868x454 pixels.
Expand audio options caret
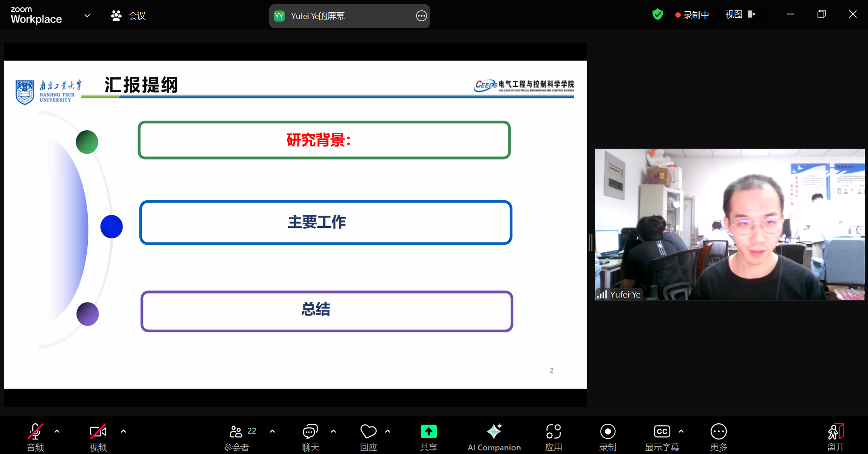tap(57, 431)
